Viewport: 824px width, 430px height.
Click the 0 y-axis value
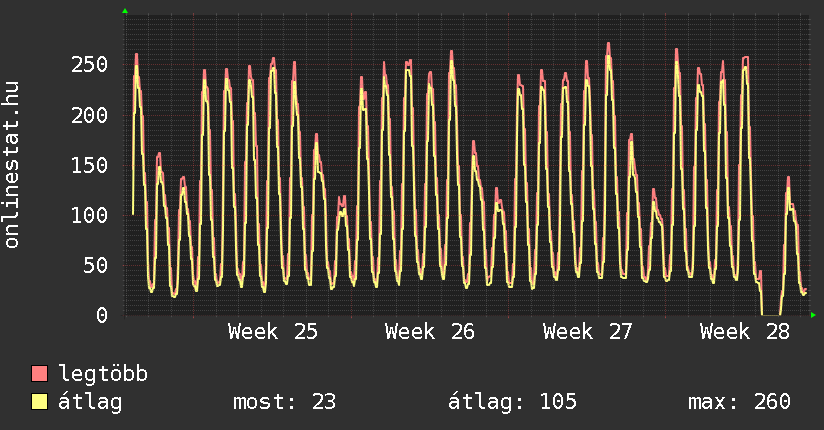tap(102, 315)
